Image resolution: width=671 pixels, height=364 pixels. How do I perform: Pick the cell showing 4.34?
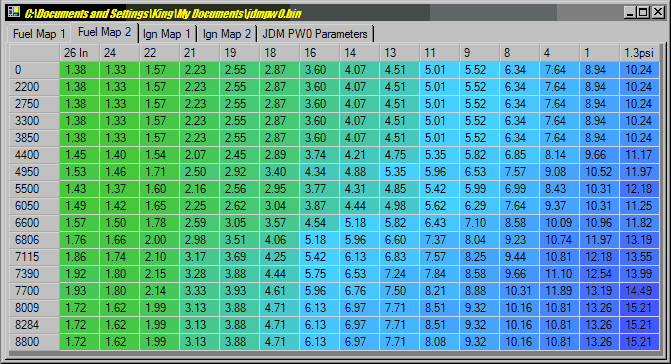coord(320,172)
